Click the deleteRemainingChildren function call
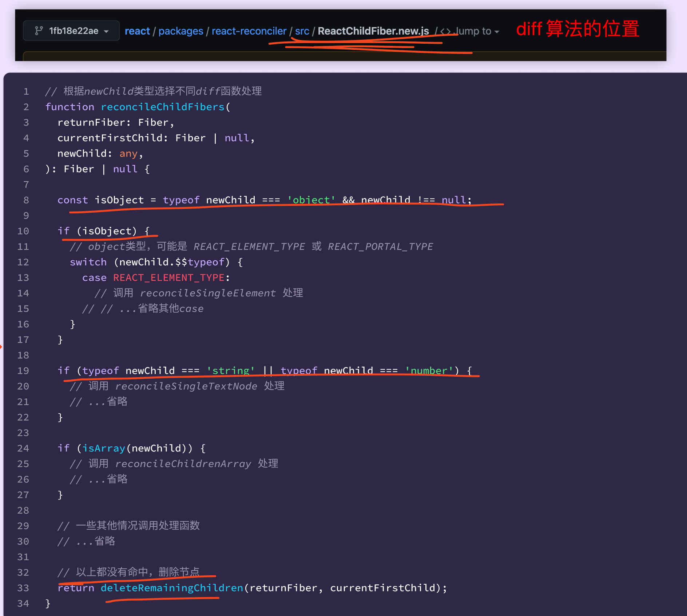This screenshot has width=687, height=616. 172,588
